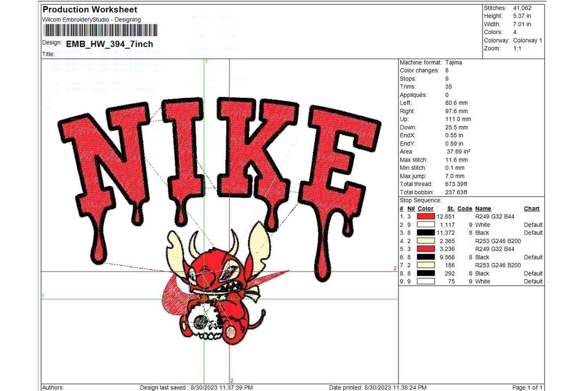Screen dimensions: 588x391
Task: Click the "Production Worksheet" heading
Action: tap(90, 9)
